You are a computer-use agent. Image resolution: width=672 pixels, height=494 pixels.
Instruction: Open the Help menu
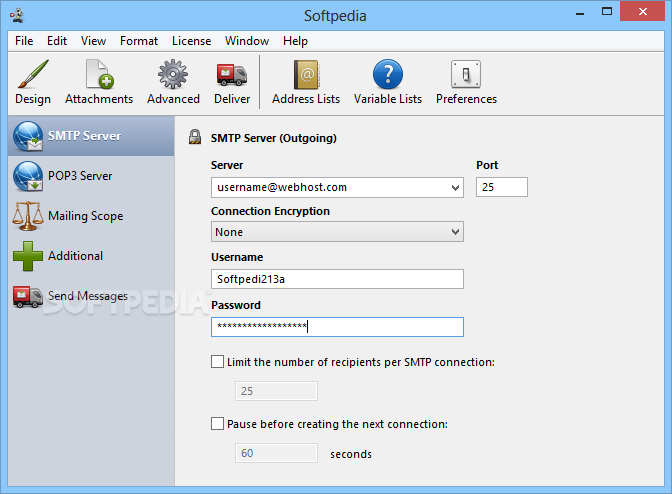point(295,41)
